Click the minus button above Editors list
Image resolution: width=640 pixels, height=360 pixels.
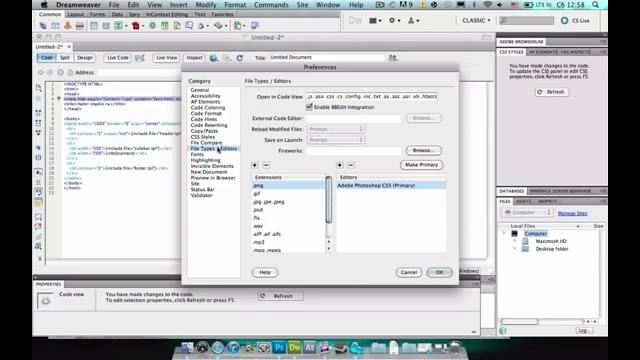351,165
